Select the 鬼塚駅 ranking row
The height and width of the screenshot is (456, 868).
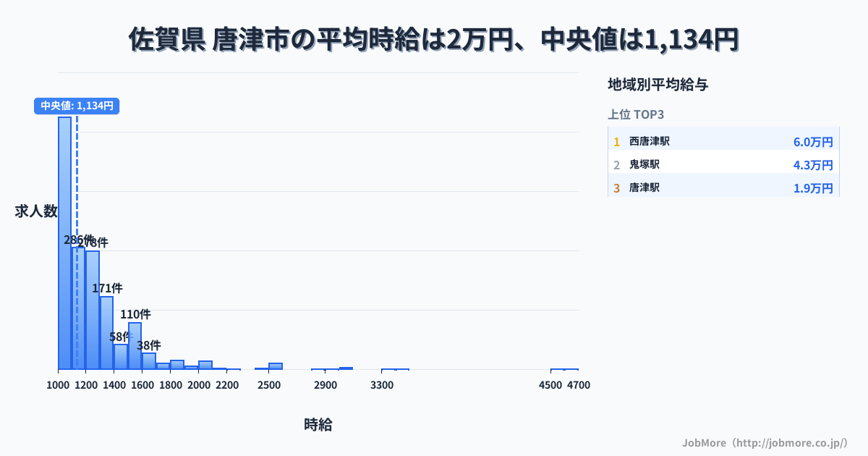tap(723, 165)
